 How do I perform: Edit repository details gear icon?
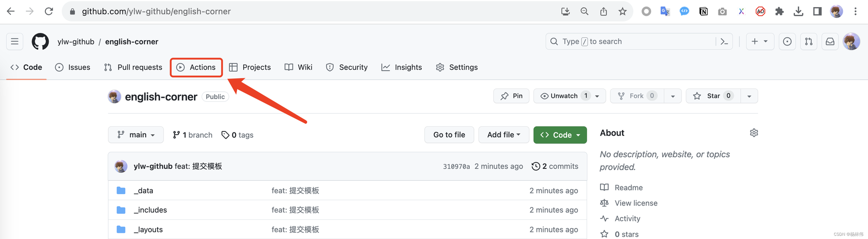point(754,133)
